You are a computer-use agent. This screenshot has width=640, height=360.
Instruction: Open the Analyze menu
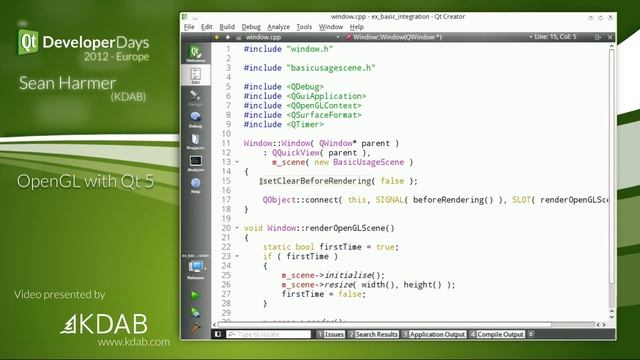(278, 27)
